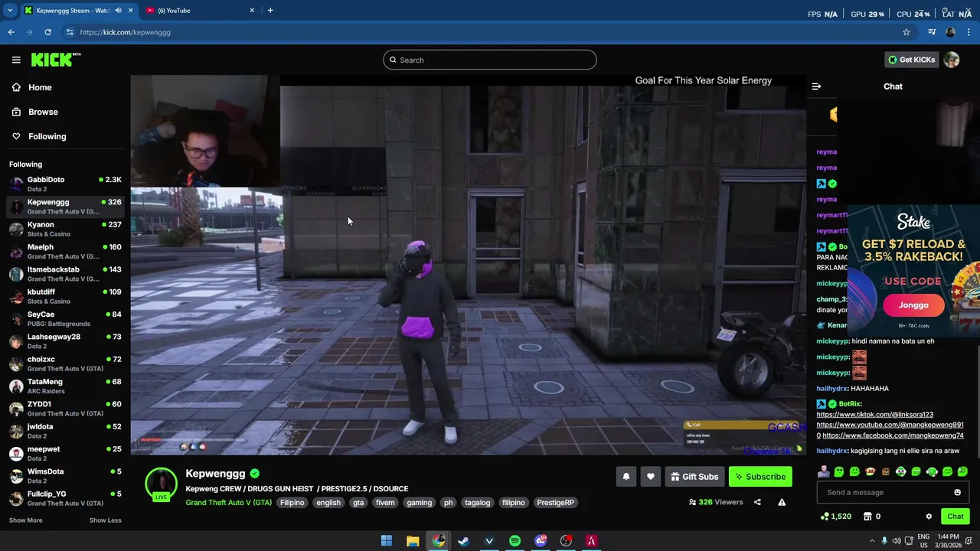
Task: Click the Get KICKs button
Action: 911,60
